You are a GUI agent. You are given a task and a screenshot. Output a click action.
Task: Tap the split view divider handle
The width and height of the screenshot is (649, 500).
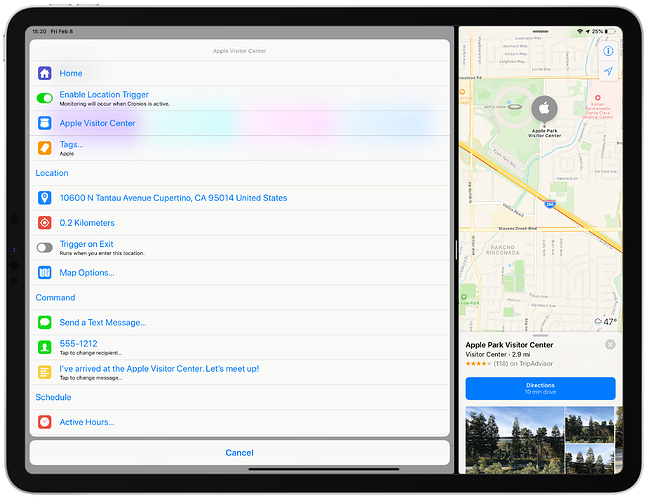coord(456,250)
